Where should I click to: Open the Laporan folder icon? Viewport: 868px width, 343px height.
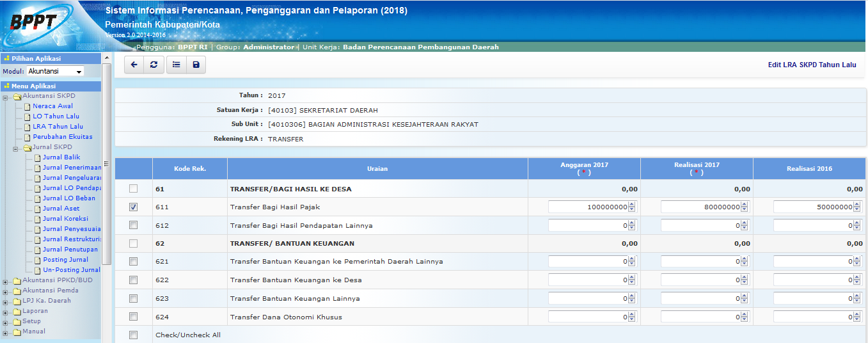17,312
